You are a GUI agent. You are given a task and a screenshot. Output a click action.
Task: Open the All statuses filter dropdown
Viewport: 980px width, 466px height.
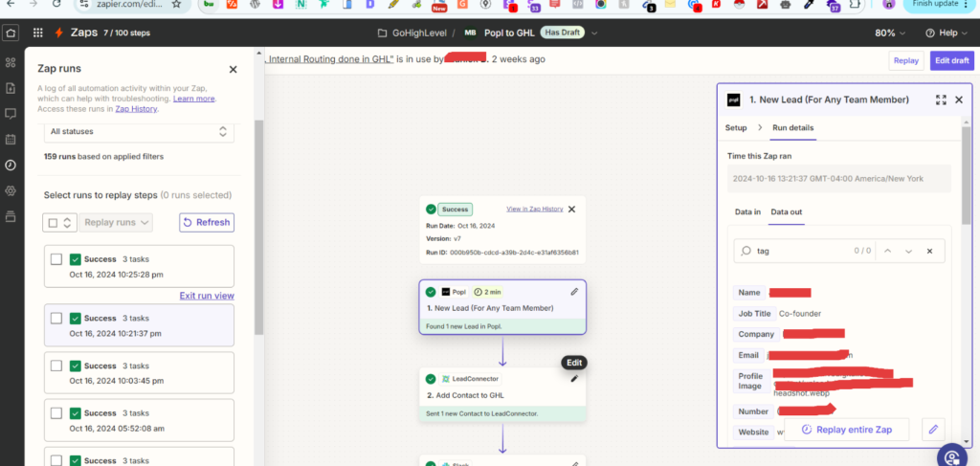pos(139,132)
